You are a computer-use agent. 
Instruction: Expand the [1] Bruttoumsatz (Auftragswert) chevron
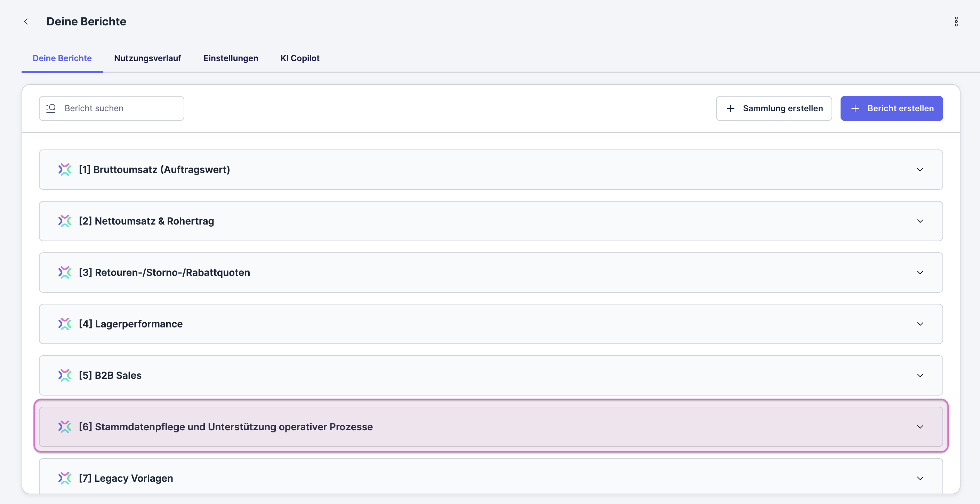[920, 170]
